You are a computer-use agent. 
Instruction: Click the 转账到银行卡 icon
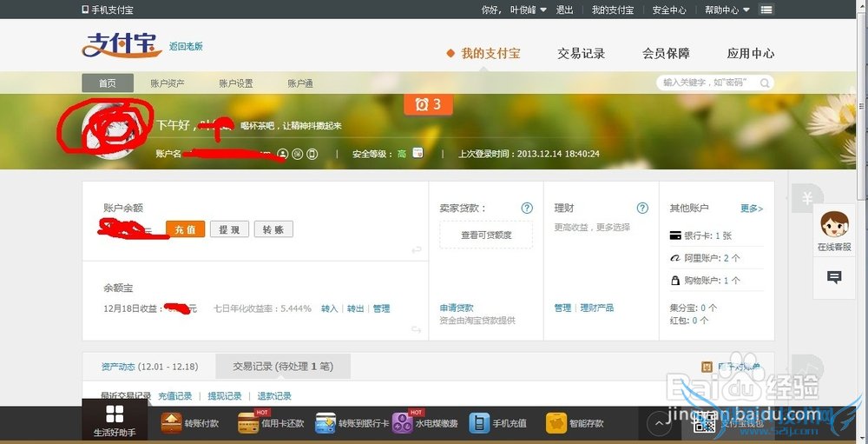(325, 423)
